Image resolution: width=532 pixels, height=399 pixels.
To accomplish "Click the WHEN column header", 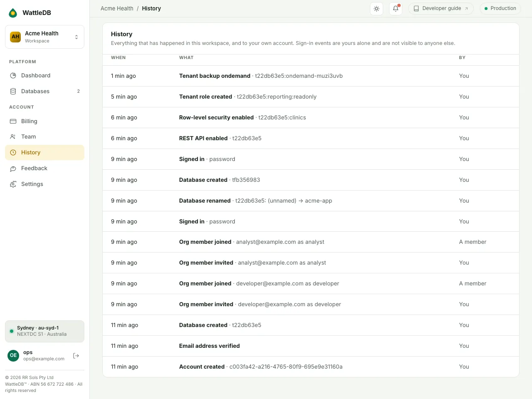I will [118, 57].
